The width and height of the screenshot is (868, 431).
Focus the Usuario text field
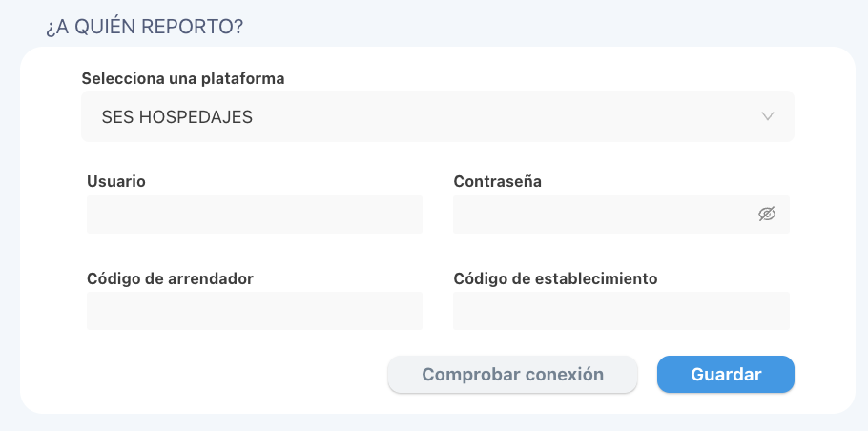click(x=255, y=215)
